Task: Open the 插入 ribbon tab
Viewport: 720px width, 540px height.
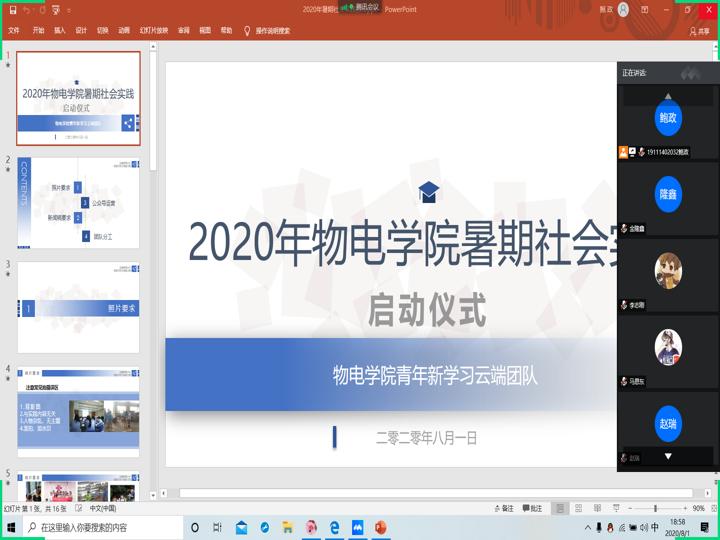Action: 60,31
